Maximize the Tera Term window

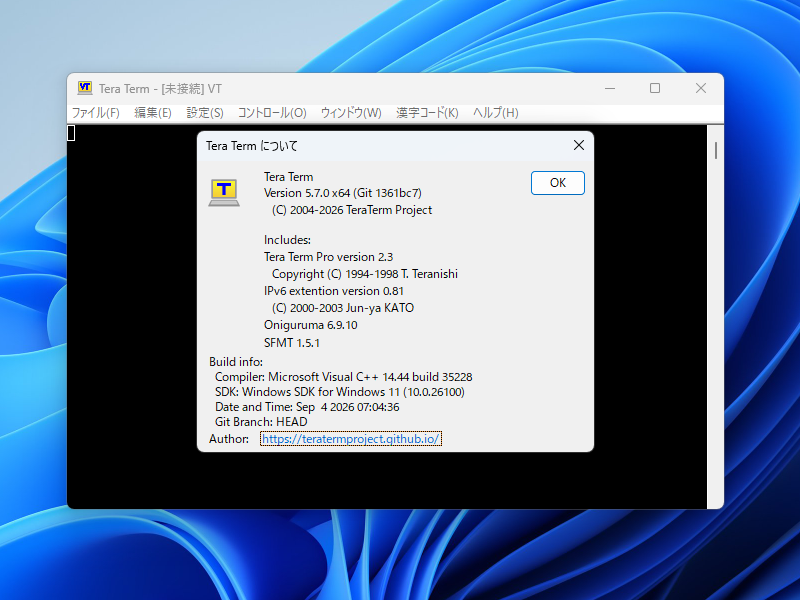655,88
